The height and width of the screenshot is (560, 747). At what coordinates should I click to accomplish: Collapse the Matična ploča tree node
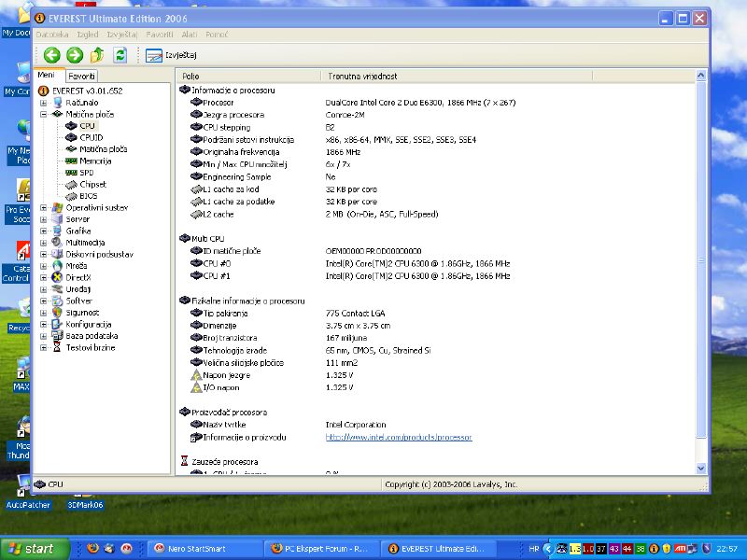43,114
